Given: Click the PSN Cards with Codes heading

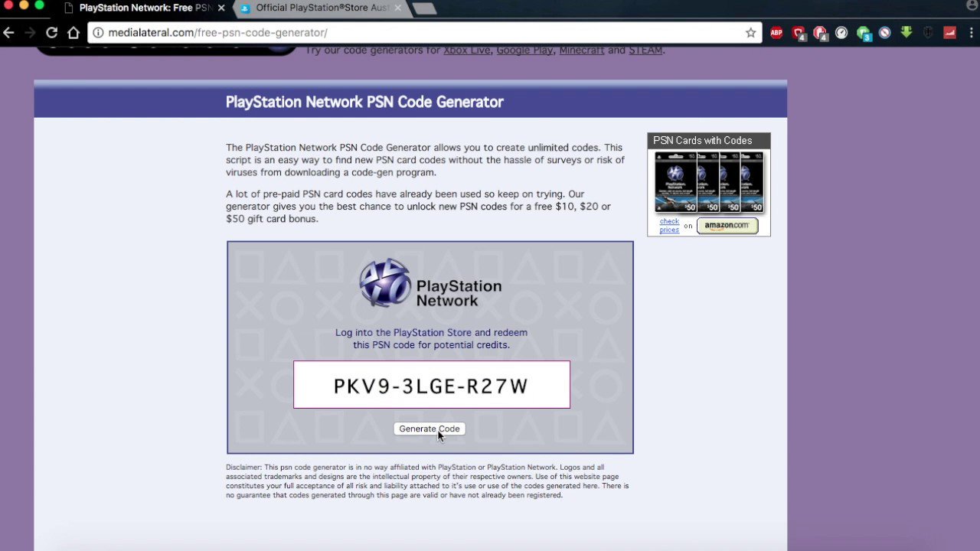Looking at the screenshot, I should pyautogui.click(x=709, y=141).
